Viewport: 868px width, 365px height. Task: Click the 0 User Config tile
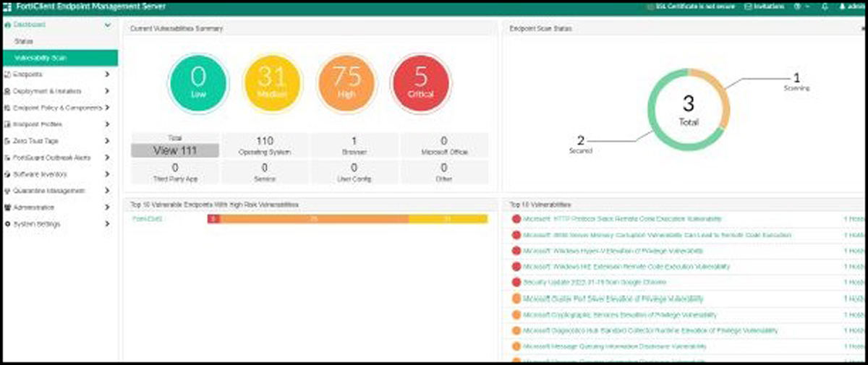tap(354, 172)
